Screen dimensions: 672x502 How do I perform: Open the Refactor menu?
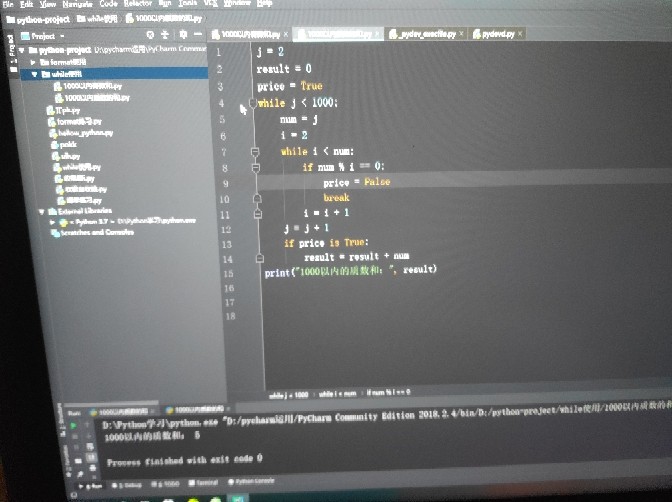click(x=138, y=3)
